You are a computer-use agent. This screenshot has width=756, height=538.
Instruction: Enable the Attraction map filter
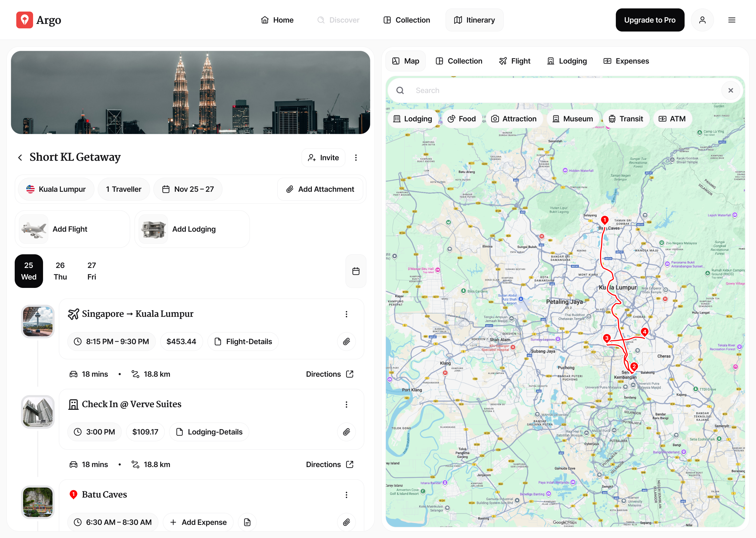click(x=514, y=118)
